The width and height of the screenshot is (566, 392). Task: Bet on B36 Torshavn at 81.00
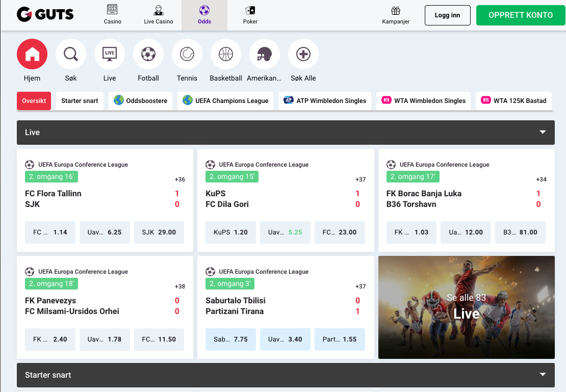pos(520,232)
